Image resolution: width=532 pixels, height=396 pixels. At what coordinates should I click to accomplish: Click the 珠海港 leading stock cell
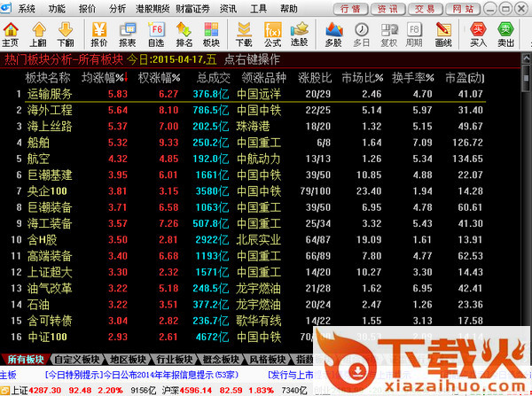coord(253,127)
